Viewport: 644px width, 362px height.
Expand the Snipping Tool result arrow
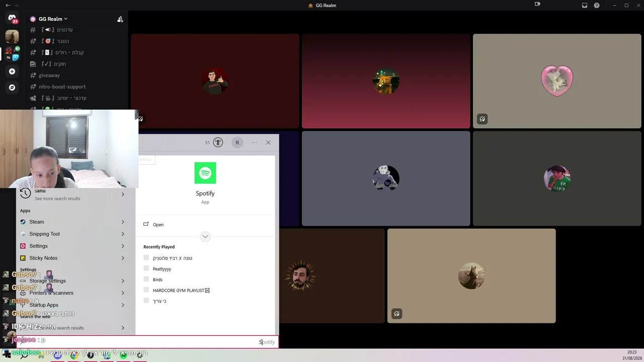(x=123, y=234)
